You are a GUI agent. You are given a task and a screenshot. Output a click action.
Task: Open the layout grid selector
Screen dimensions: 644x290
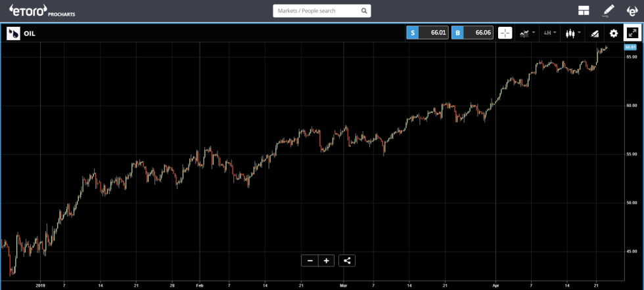[584, 10]
